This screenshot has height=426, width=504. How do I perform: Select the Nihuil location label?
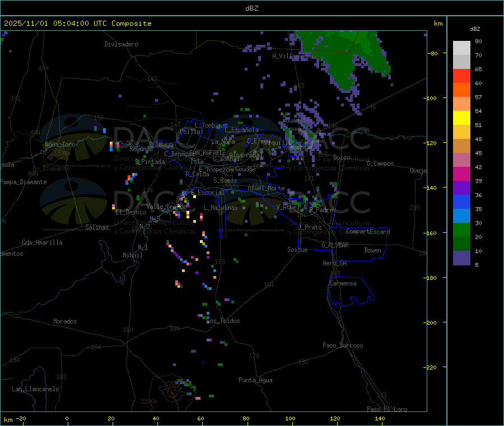133,255
